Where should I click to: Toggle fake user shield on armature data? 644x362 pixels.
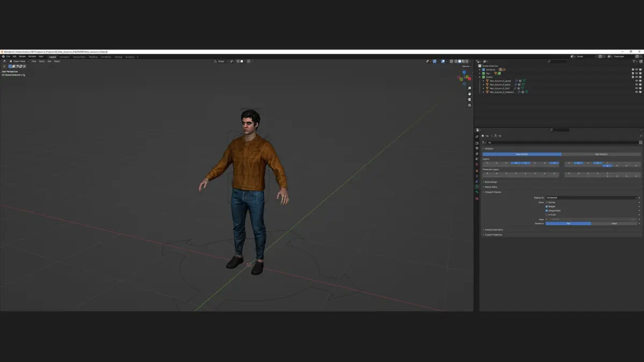click(x=641, y=142)
